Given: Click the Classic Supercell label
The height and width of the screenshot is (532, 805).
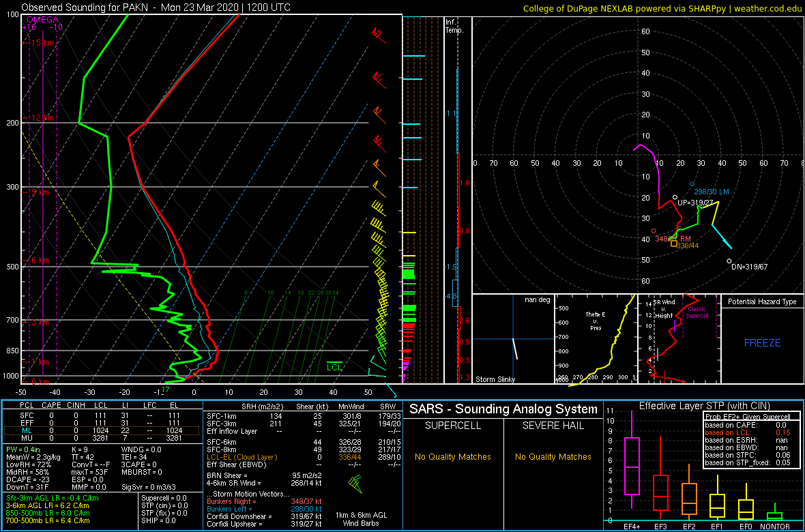Looking at the screenshot, I should click(x=696, y=312).
